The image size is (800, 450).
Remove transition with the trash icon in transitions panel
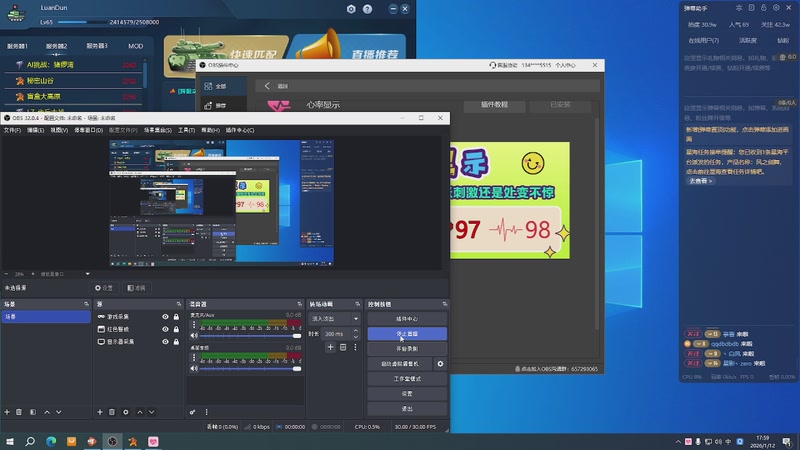[343, 347]
